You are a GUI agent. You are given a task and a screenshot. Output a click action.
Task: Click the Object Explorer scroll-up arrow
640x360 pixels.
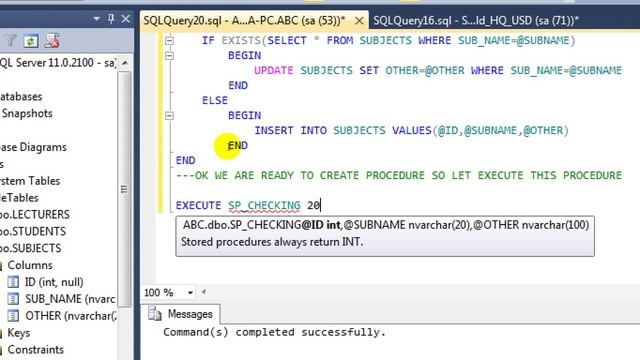(125, 63)
